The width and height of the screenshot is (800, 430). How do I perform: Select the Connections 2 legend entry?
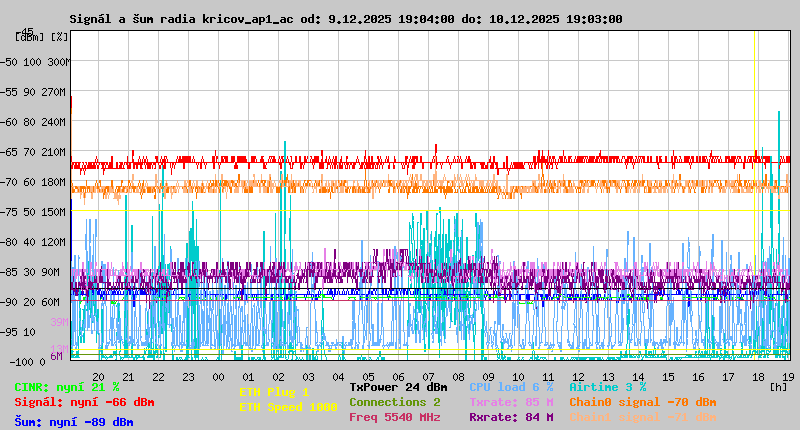coord(394,402)
